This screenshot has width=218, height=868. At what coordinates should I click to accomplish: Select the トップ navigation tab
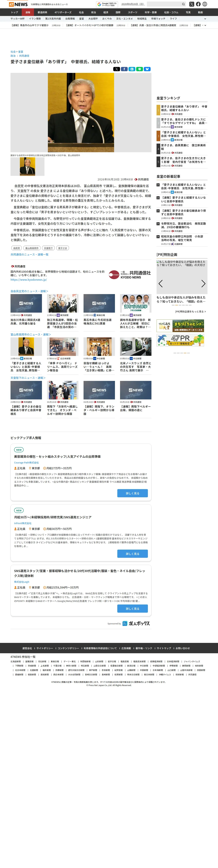14,12
